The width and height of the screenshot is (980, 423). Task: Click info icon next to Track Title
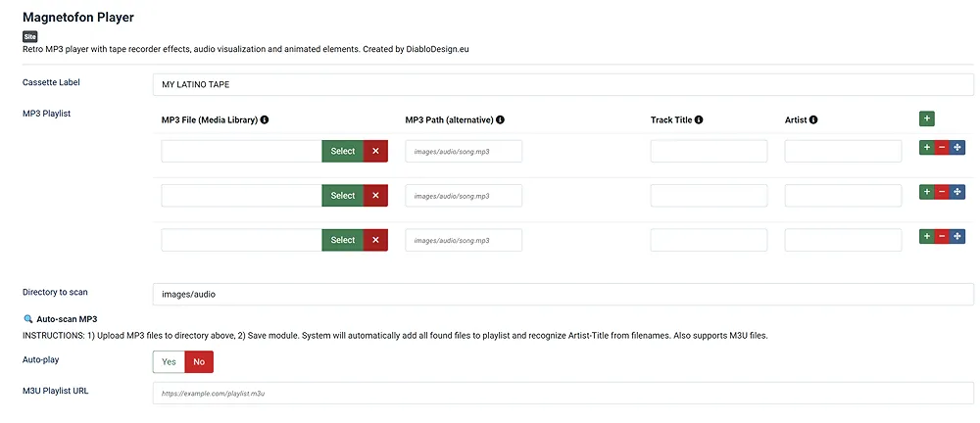(699, 120)
